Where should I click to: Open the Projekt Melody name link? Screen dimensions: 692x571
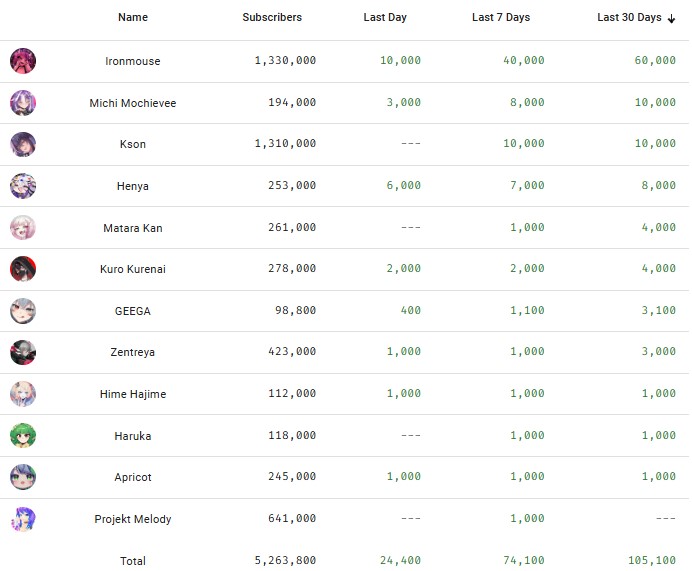(x=133, y=519)
